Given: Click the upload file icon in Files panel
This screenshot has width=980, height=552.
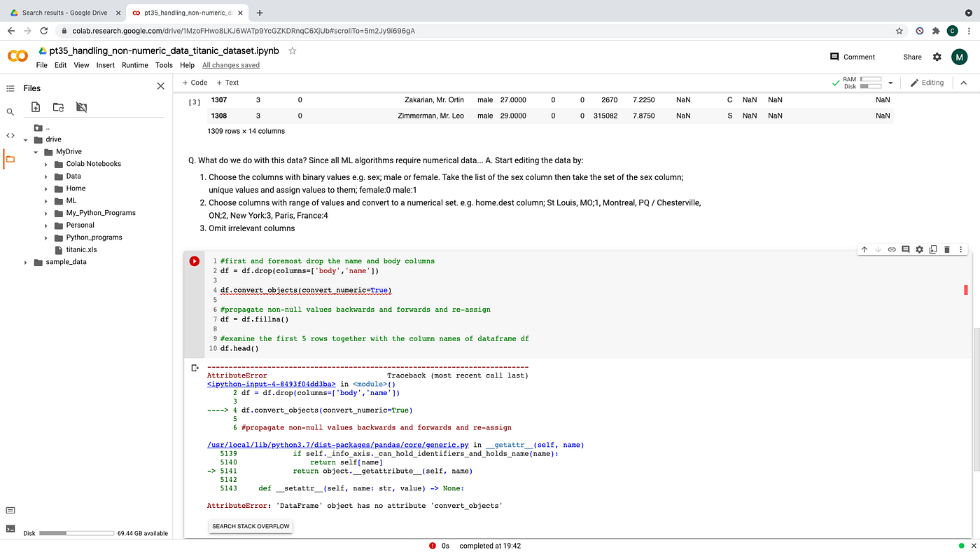Looking at the screenshot, I should coord(36,106).
